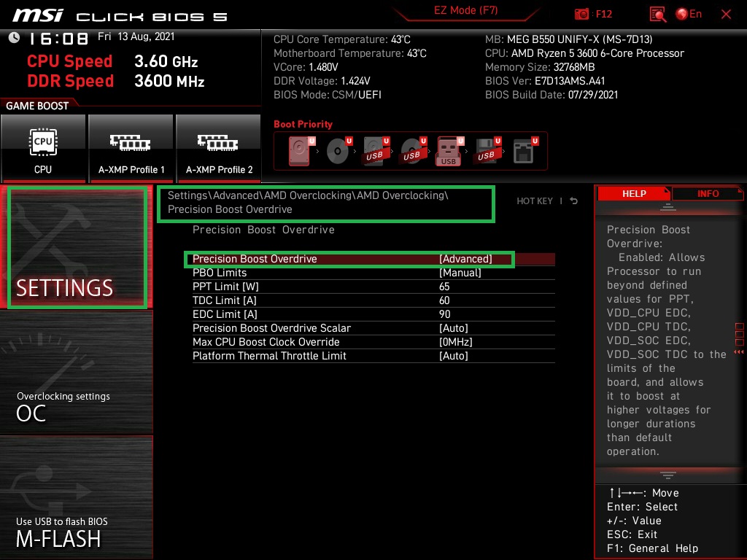Click the screenshot capture F12 icon
Image resolution: width=747 pixels, height=560 pixels.
coord(582,14)
